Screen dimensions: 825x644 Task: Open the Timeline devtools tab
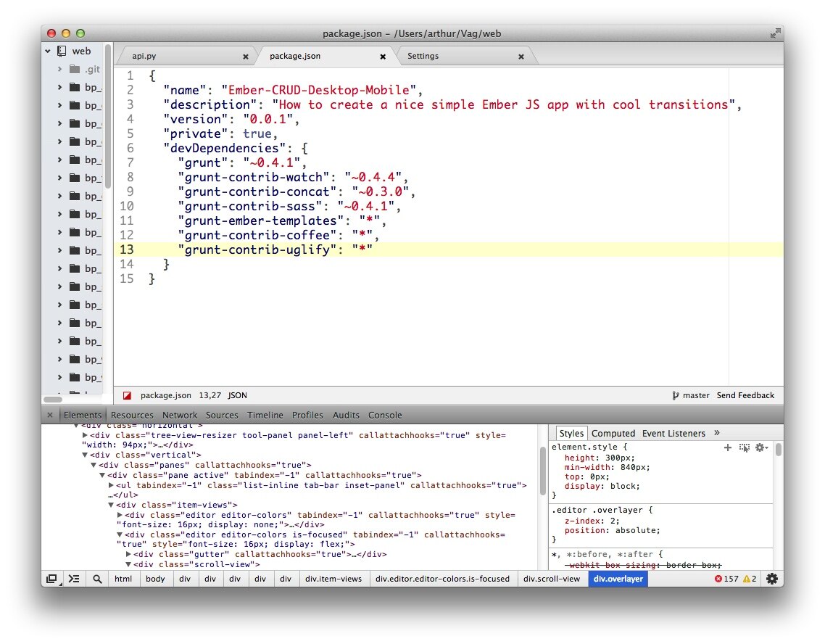click(265, 415)
